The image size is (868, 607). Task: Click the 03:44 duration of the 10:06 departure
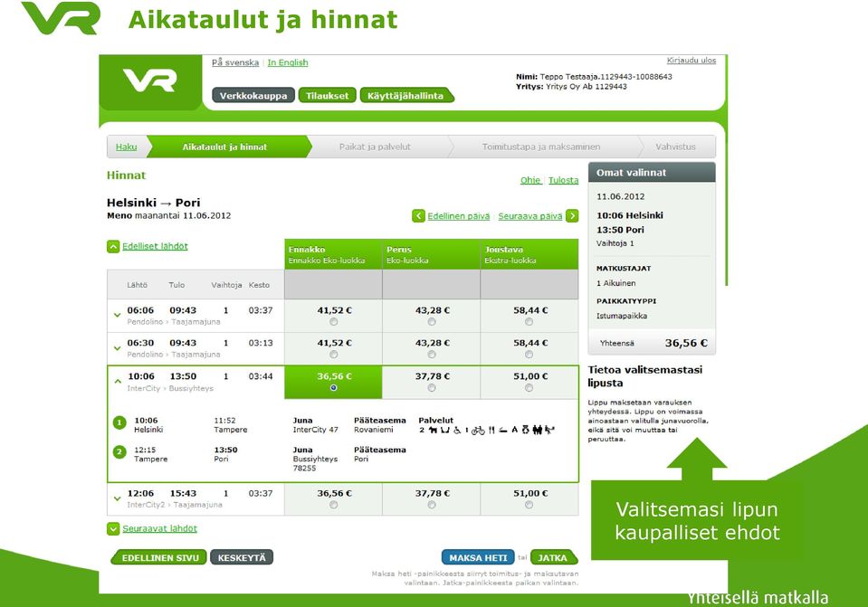click(x=261, y=376)
